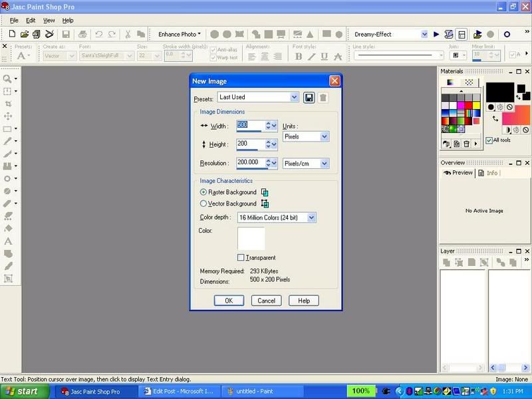The image size is (532, 399).
Task: Open the Enhance Photo dropdown menu
Action: (179, 34)
